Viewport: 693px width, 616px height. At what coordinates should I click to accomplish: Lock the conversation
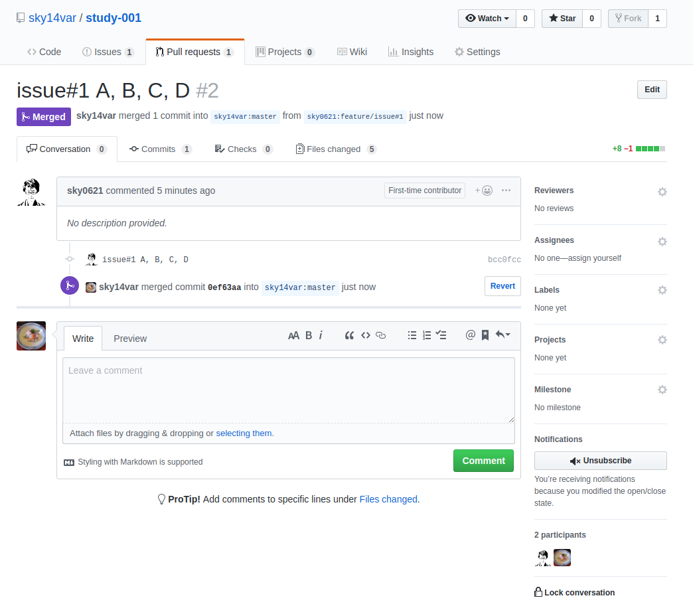[x=575, y=593]
